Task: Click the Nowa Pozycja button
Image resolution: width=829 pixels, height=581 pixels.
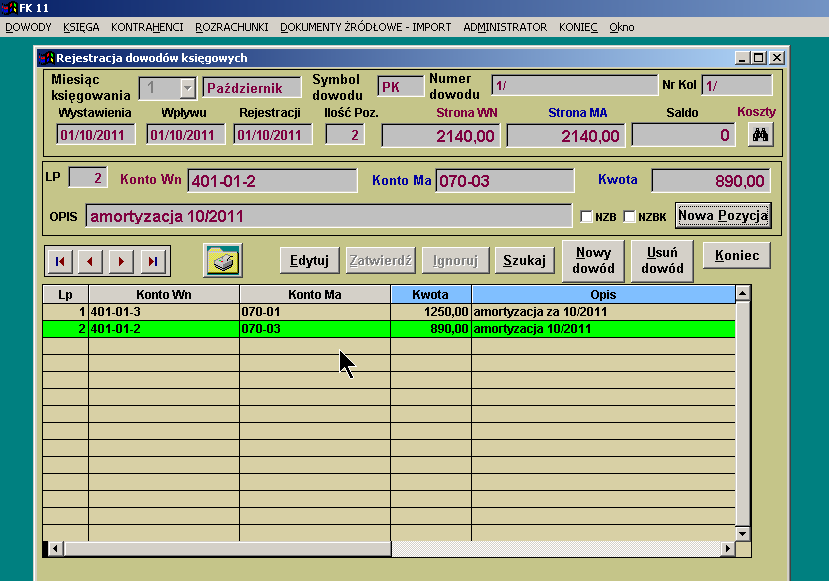Action: point(723,216)
